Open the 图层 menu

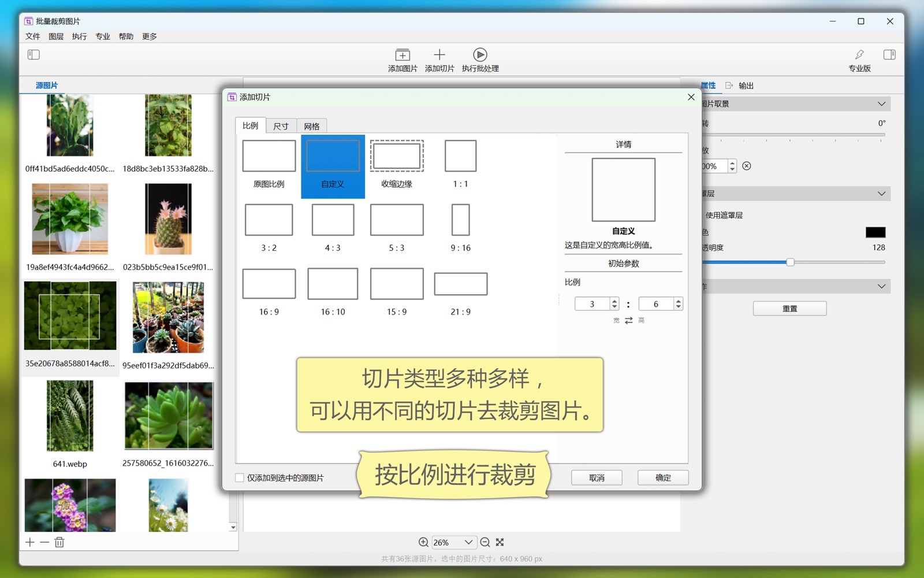click(56, 36)
